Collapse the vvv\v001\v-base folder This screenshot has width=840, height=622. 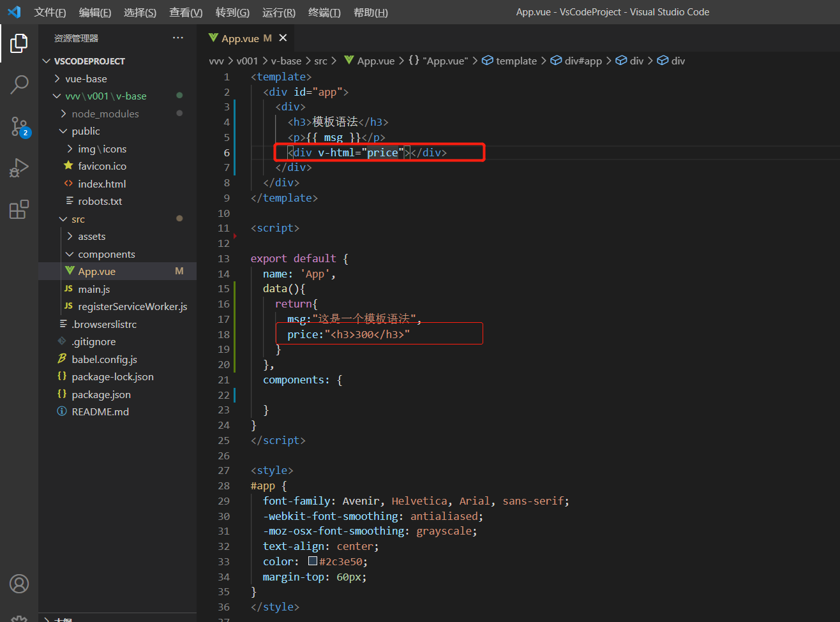pyautogui.click(x=57, y=96)
